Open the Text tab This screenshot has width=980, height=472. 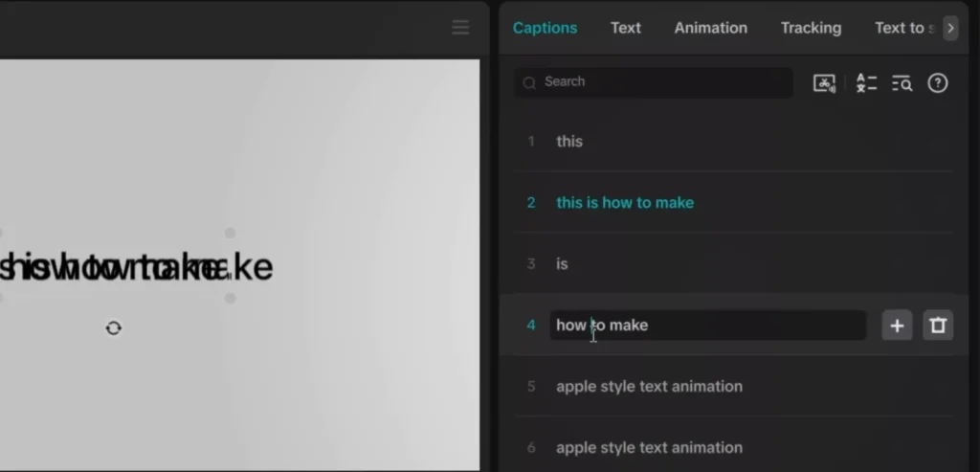pyautogui.click(x=626, y=28)
